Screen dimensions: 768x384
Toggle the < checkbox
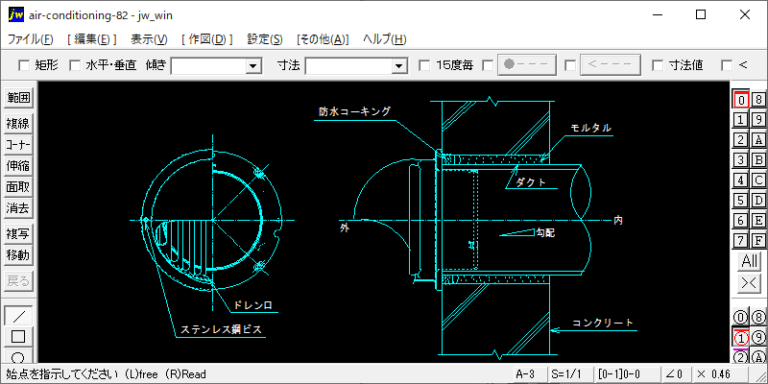(727, 65)
